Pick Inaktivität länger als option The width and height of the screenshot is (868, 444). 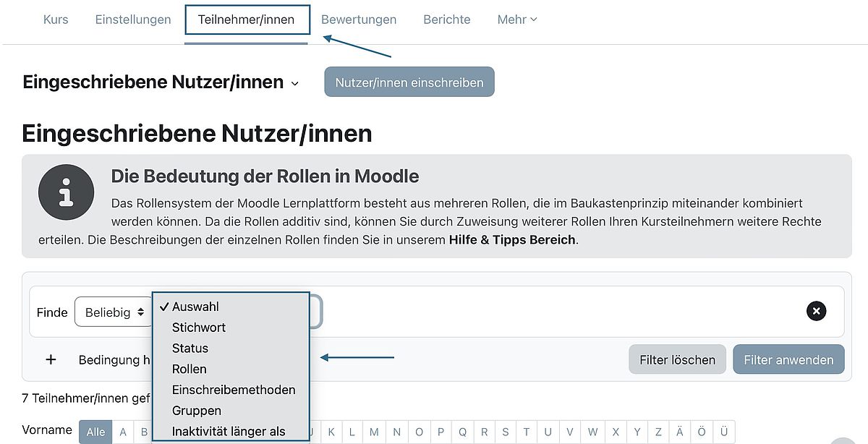[x=229, y=432]
